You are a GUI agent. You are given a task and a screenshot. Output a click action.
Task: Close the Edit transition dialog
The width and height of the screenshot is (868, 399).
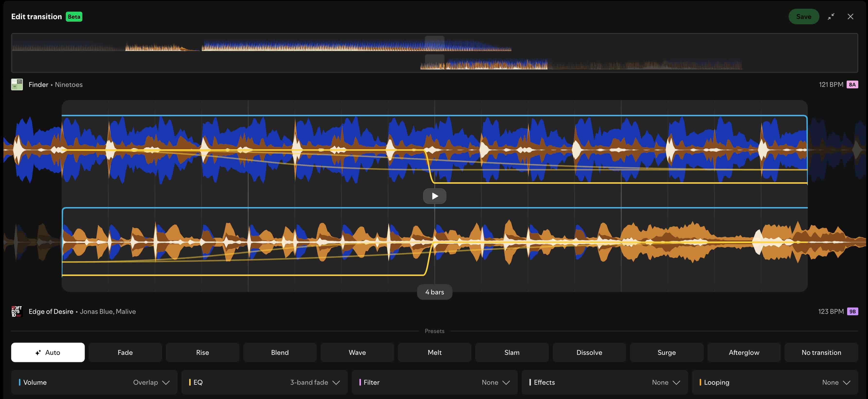850,17
